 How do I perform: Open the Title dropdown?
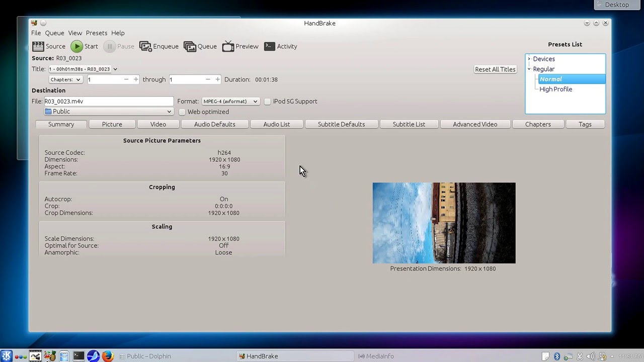pyautogui.click(x=83, y=69)
